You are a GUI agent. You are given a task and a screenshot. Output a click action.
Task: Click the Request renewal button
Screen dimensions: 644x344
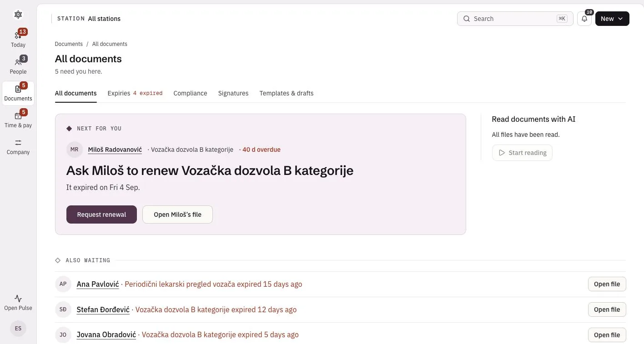tap(101, 214)
